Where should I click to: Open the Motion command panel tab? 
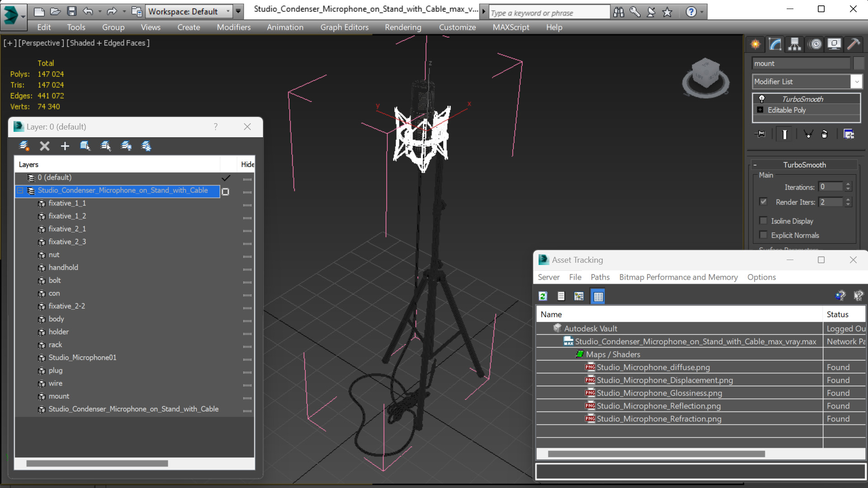pos(816,44)
